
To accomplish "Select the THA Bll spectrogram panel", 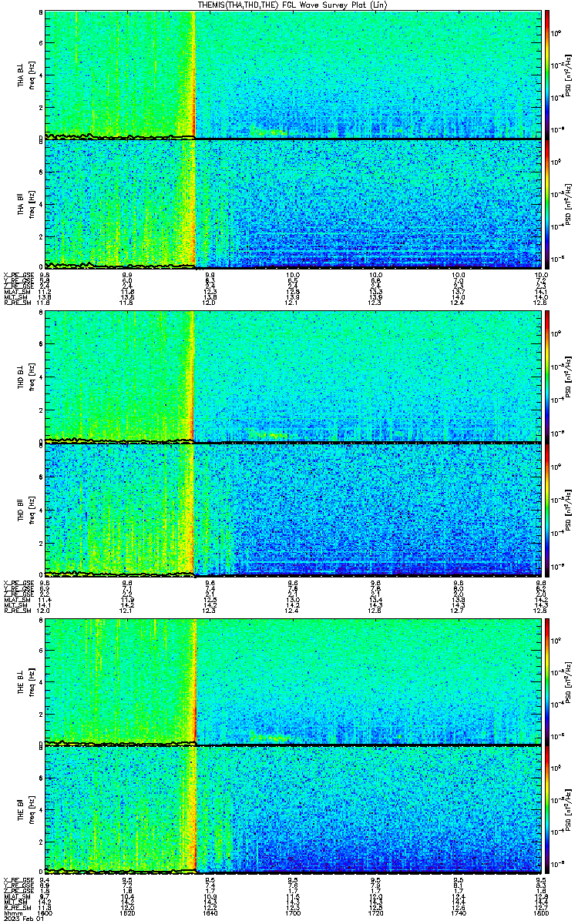I will tap(293, 204).
